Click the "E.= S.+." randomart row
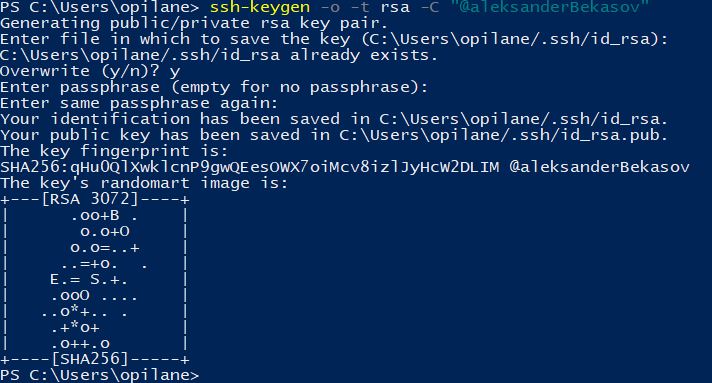Image resolution: width=712 pixels, height=383 pixels. point(89,279)
